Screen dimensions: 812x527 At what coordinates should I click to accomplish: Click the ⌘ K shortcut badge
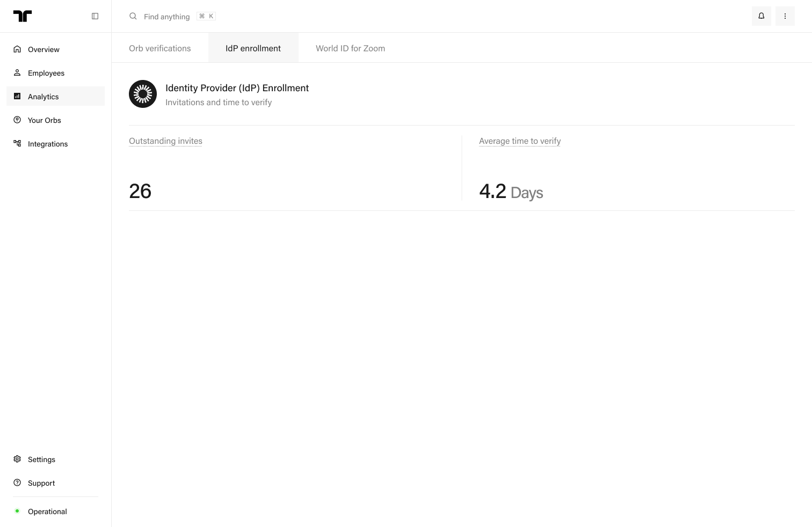pos(206,16)
